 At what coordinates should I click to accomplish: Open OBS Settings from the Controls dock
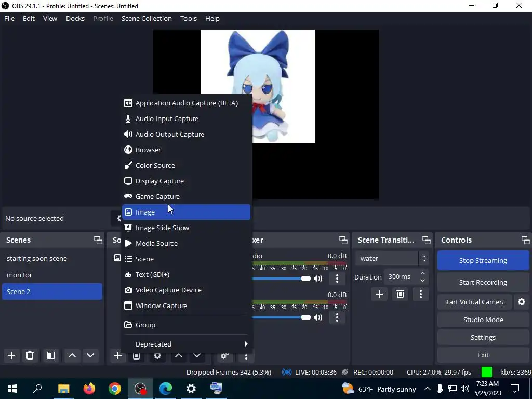point(483,337)
